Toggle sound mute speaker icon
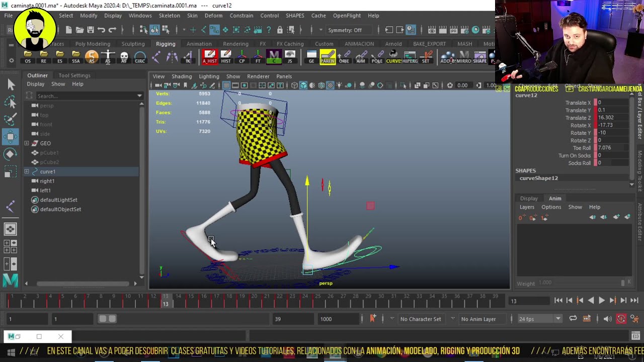 pos(608,319)
